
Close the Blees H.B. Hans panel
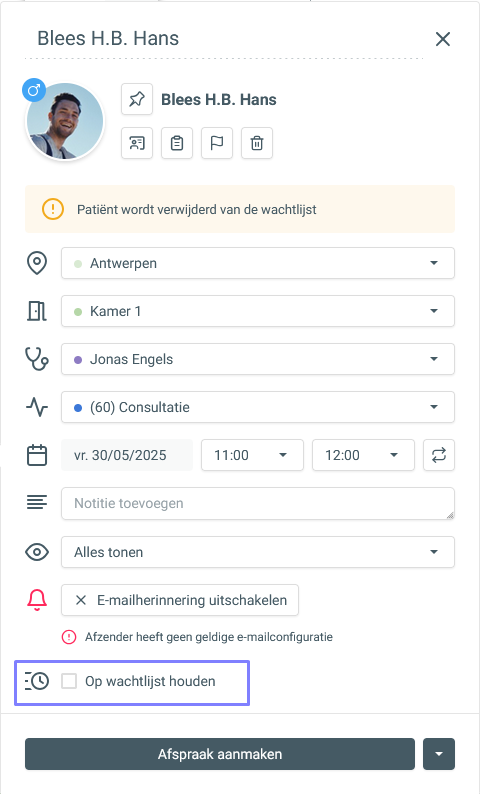point(443,39)
